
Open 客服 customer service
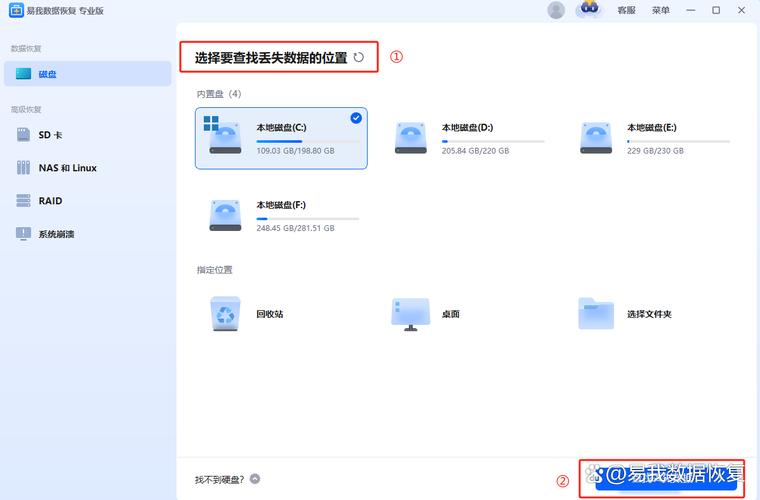626,10
